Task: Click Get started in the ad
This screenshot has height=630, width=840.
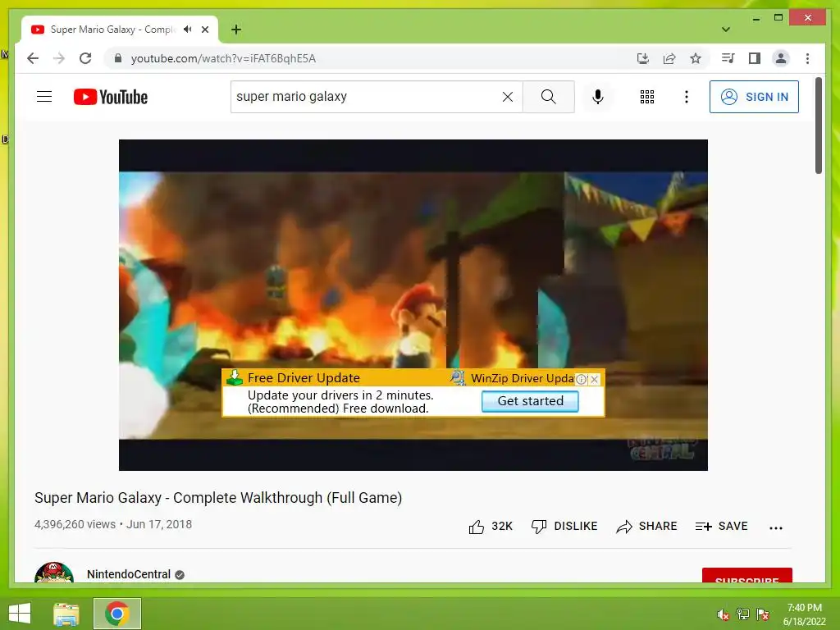Action: (x=530, y=401)
